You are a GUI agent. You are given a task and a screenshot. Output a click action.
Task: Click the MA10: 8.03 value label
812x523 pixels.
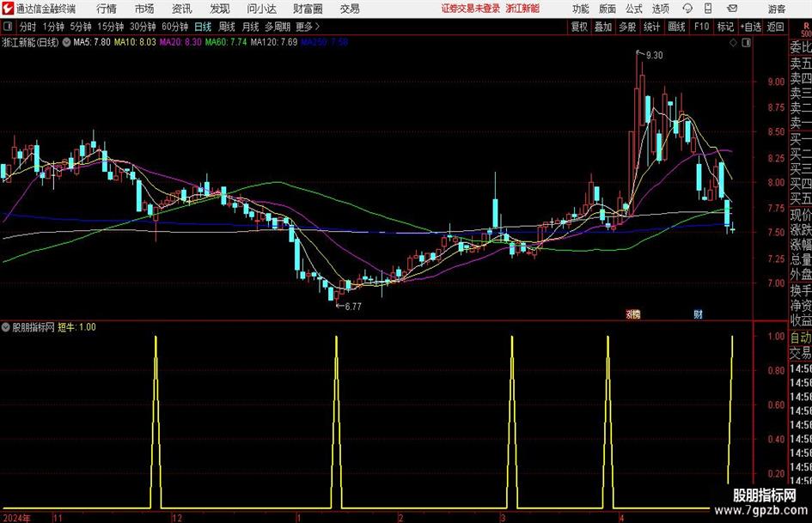(x=135, y=42)
